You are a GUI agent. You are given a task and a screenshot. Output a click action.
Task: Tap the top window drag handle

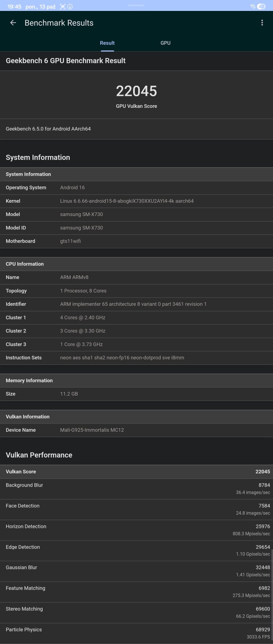click(x=136, y=5)
